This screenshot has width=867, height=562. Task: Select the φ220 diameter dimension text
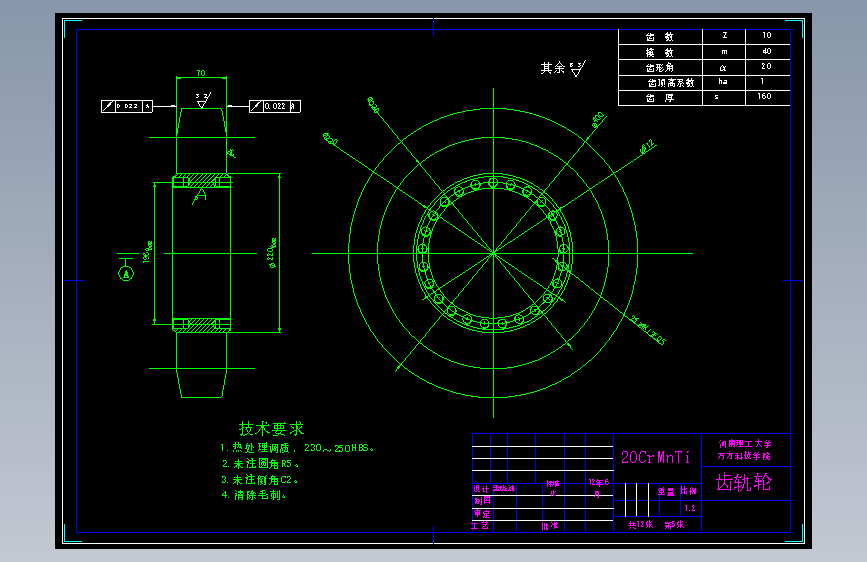(272, 254)
